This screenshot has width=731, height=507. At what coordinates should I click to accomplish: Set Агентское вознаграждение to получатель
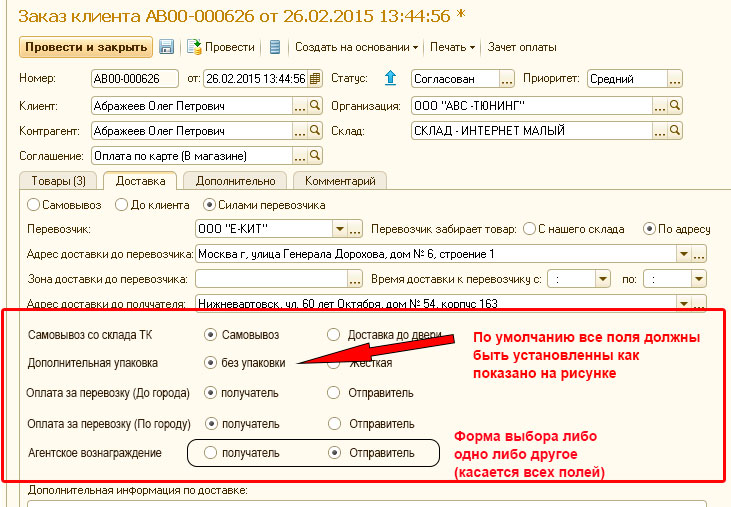pos(210,453)
